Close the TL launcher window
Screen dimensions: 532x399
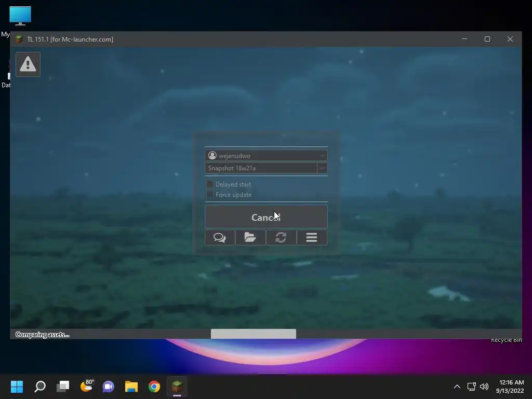[510, 39]
